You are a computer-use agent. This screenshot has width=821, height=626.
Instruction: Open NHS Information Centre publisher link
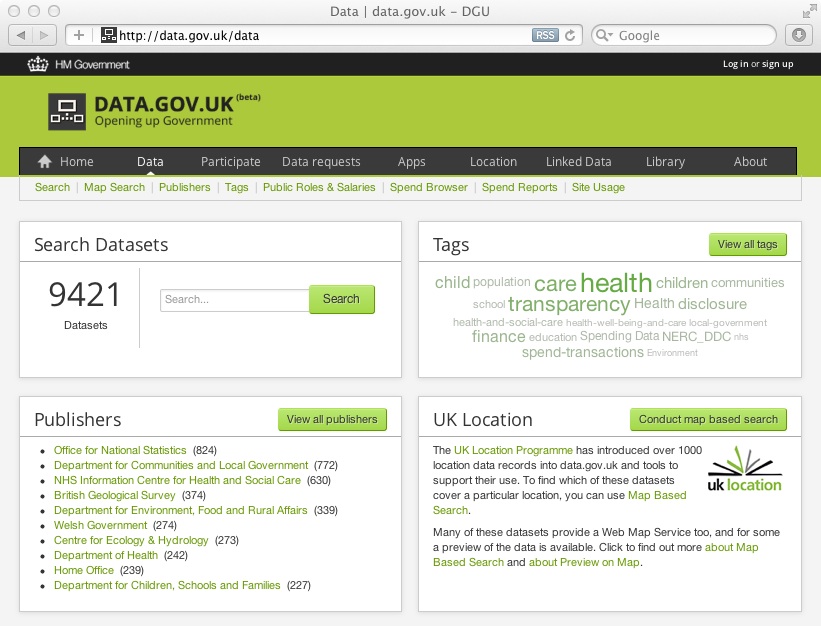177,480
